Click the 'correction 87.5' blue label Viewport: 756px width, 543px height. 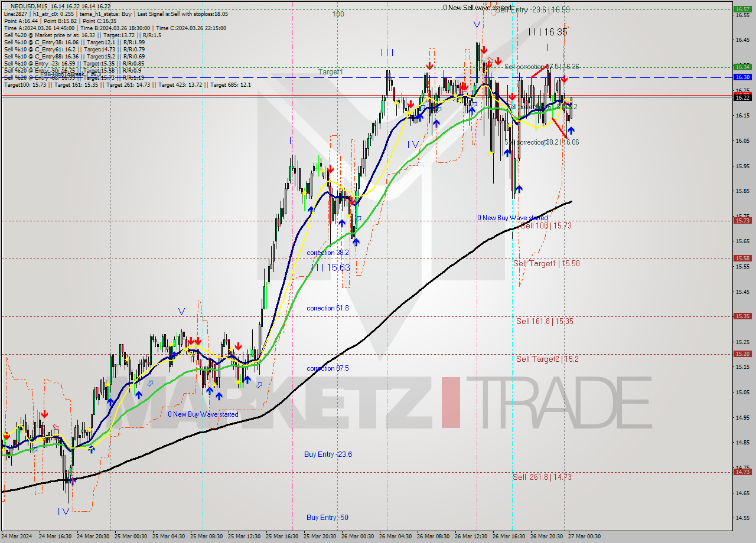tap(328, 368)
